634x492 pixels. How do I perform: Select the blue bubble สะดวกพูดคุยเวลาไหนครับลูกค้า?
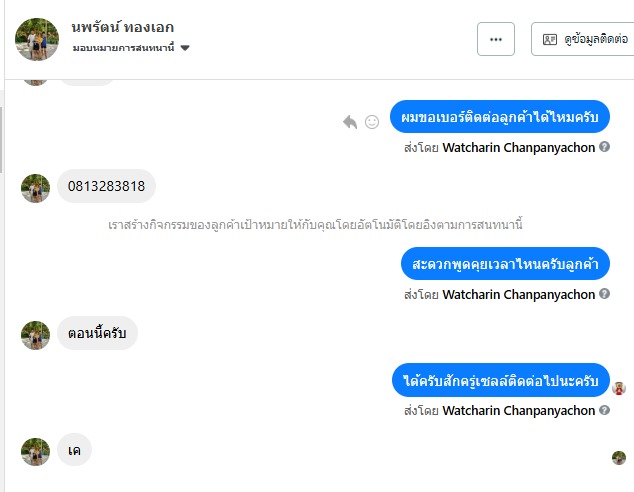(505, 264)
